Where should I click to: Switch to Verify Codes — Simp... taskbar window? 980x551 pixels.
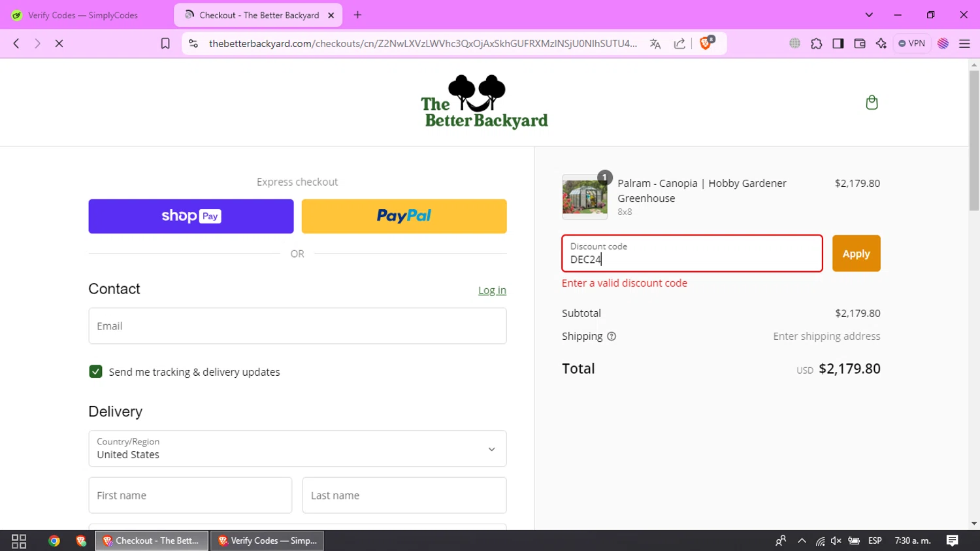267,541
